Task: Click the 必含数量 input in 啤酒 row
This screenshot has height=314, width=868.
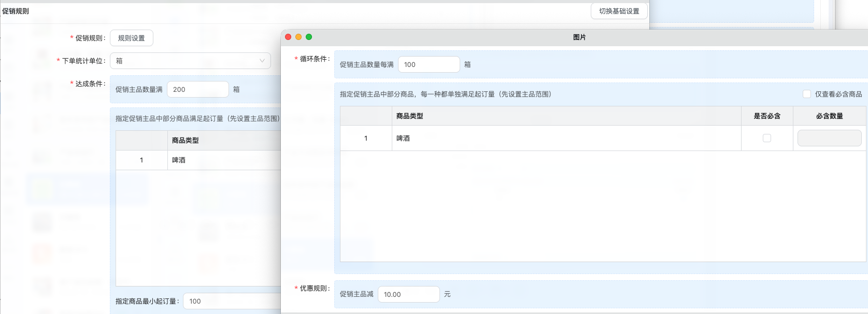Action: pyautogui.click(x=829, y=138)
